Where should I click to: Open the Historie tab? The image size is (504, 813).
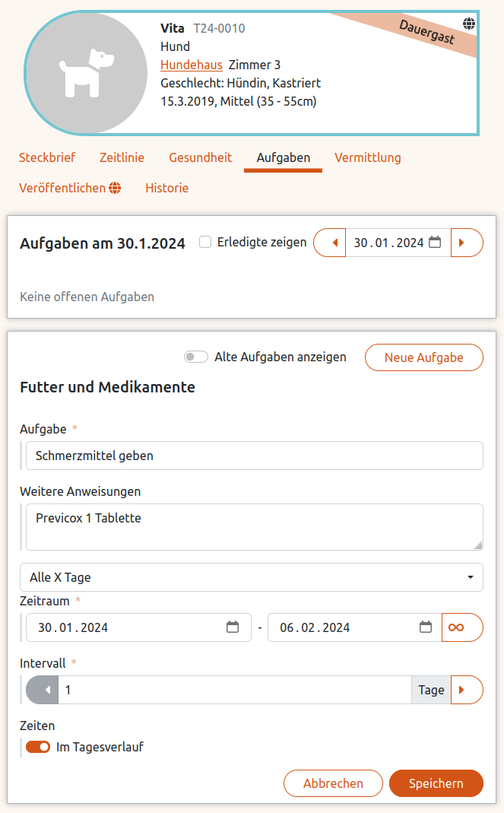coord(166,187)
